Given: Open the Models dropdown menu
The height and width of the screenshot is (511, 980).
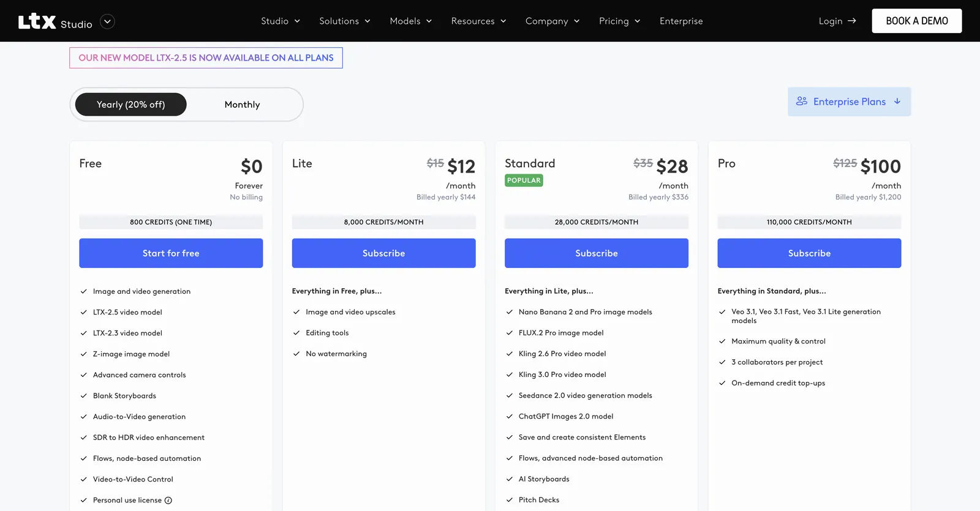Looking at the screenshot, I should coord(411,21).
